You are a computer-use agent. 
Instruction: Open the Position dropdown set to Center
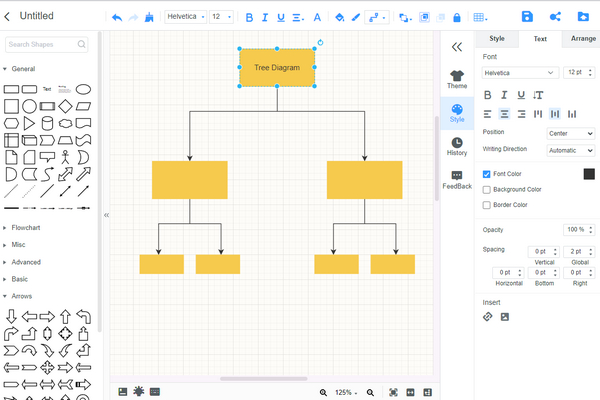(x=570, y=133)
